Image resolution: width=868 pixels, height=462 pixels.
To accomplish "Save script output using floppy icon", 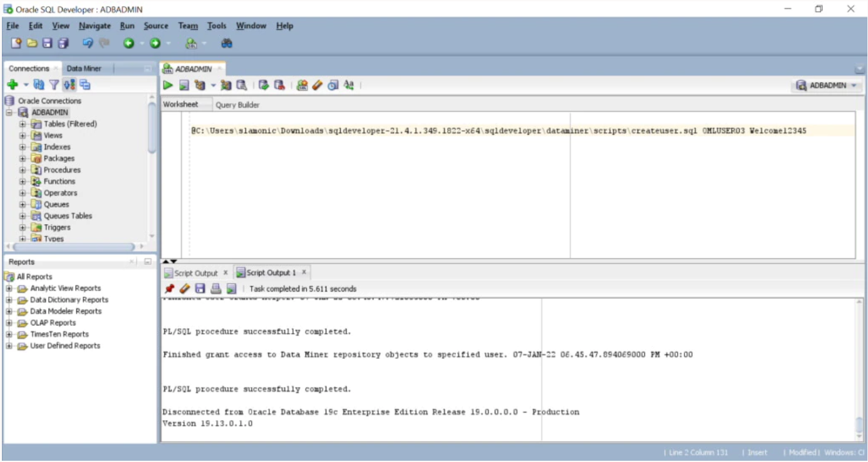I will pyautogui.click(x=200, y=289).
